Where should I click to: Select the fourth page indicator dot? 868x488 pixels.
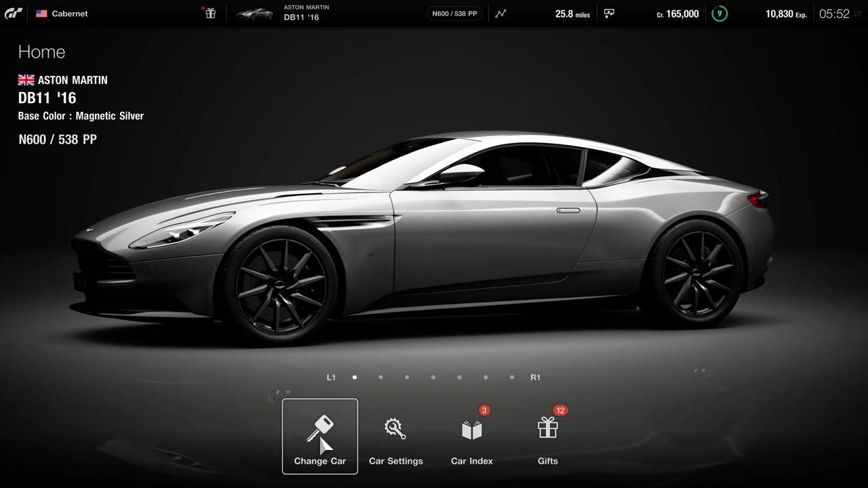pos(433,378)
